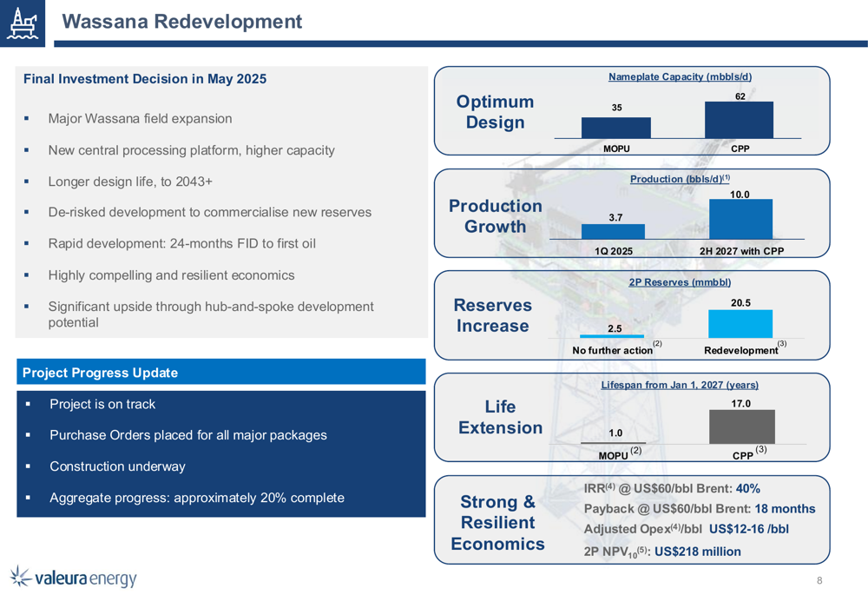Open the '2P Reserves (mmbbl)' underlined title
Image resolution: width=868 pixels, height=595 pixels.
[x=680, y=282]
